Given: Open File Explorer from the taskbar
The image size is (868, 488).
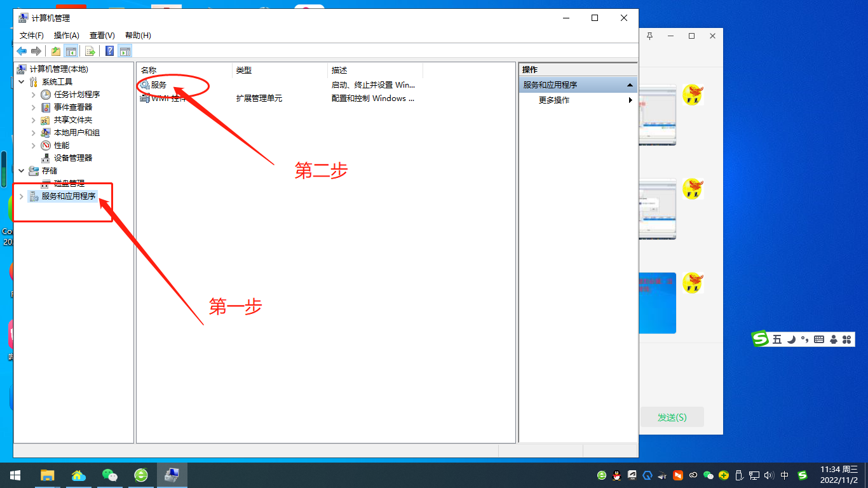Looking at the screenshot, I should [48, 475].
